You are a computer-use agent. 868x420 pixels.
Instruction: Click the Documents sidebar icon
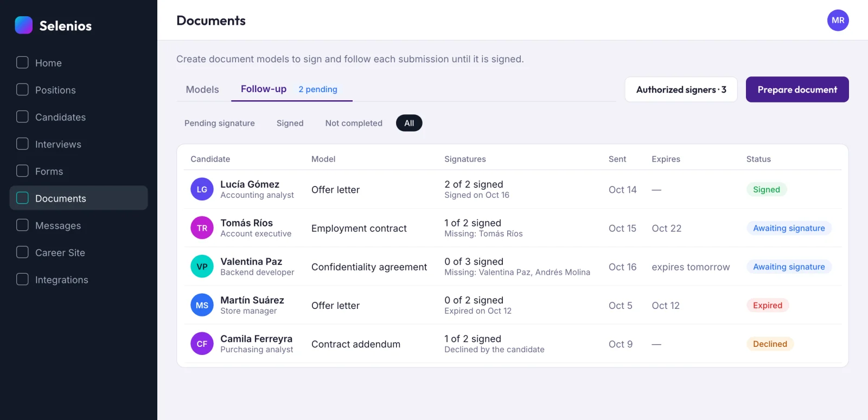(x=22, y=198)
